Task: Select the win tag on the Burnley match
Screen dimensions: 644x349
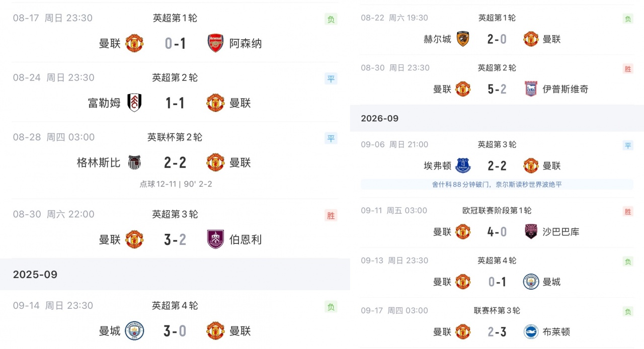Action: click(x=331, y=216)
